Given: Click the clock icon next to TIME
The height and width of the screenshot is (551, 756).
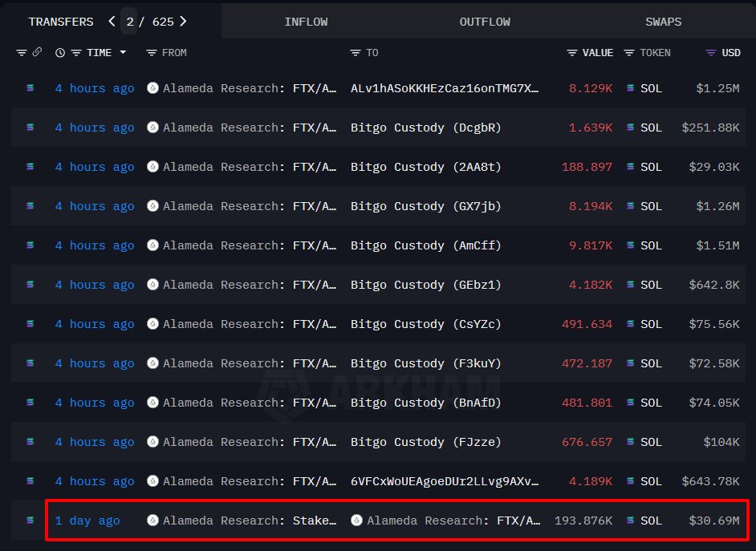Looking at the screenshot, I should (59, 52).
